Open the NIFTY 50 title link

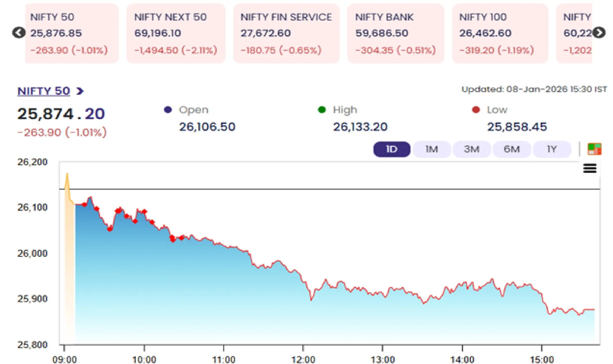coord(44,91)
